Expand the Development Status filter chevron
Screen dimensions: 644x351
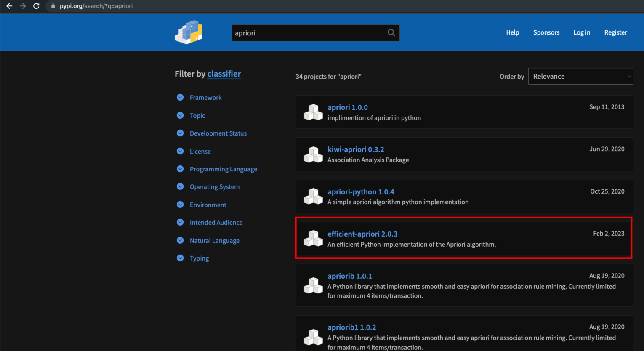coord(180,133)
